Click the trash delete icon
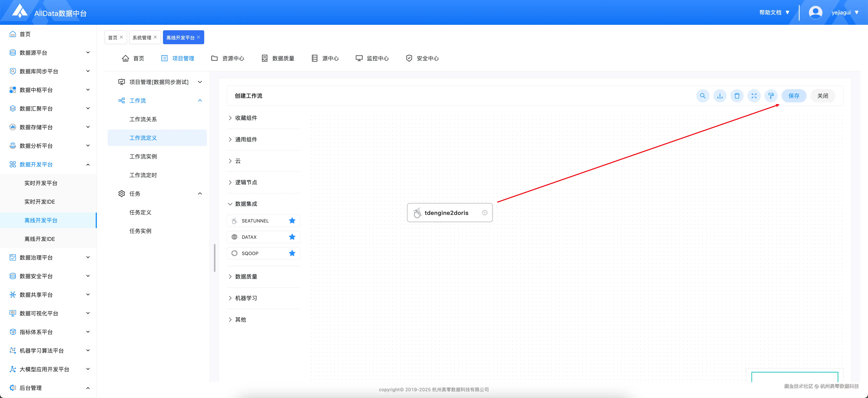Screen dimensions: 868x398 coord(737,96)
